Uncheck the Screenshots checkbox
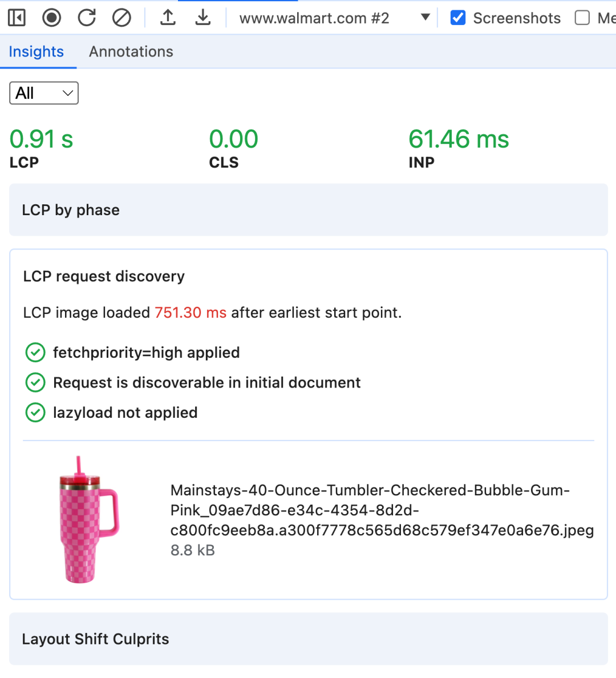Screen dimensions: 616x678 tap(458, 18)
